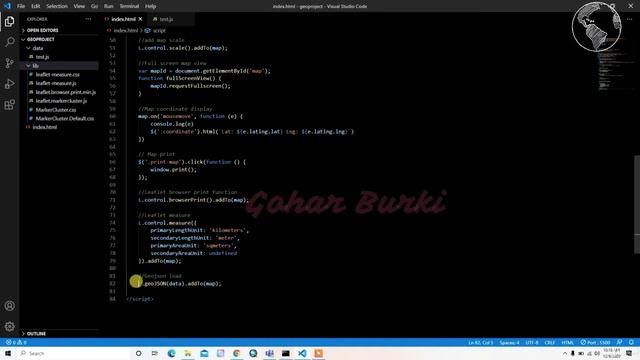Open the Explorer view in the activity bar
This screenshot has width=640, height=360.
click(x=9, y=21)
